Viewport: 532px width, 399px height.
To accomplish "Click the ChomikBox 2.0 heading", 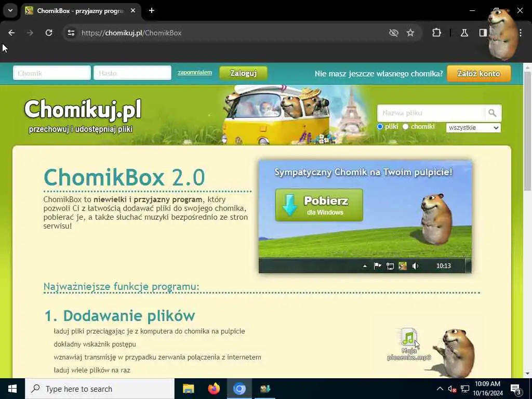I will [x=124, y=177].
